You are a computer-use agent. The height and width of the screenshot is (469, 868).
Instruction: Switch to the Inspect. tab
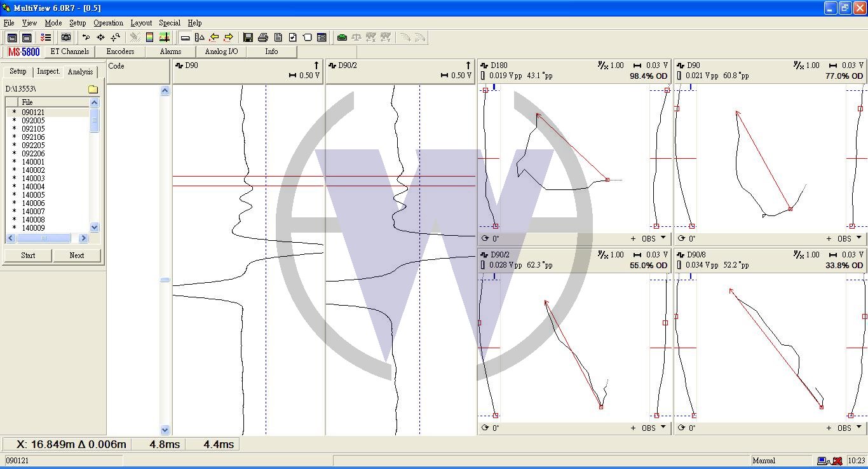(x=48, y=72)
